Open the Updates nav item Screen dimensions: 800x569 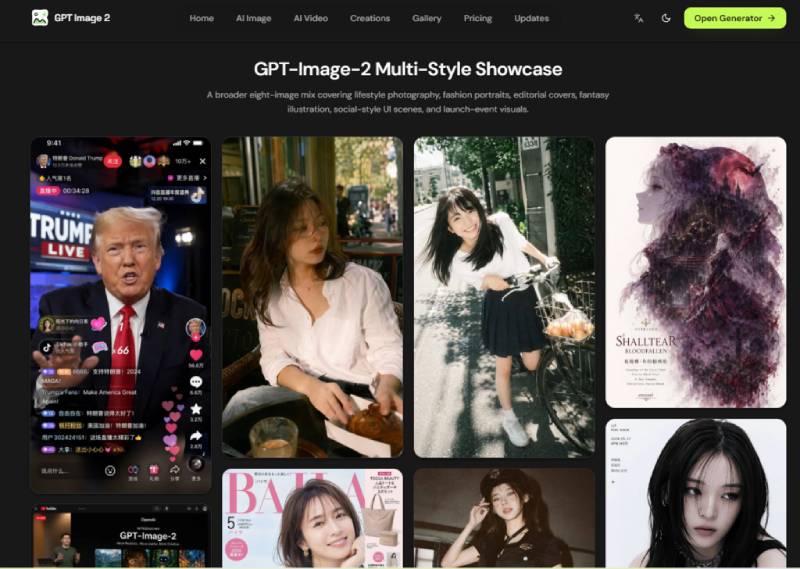532,18
